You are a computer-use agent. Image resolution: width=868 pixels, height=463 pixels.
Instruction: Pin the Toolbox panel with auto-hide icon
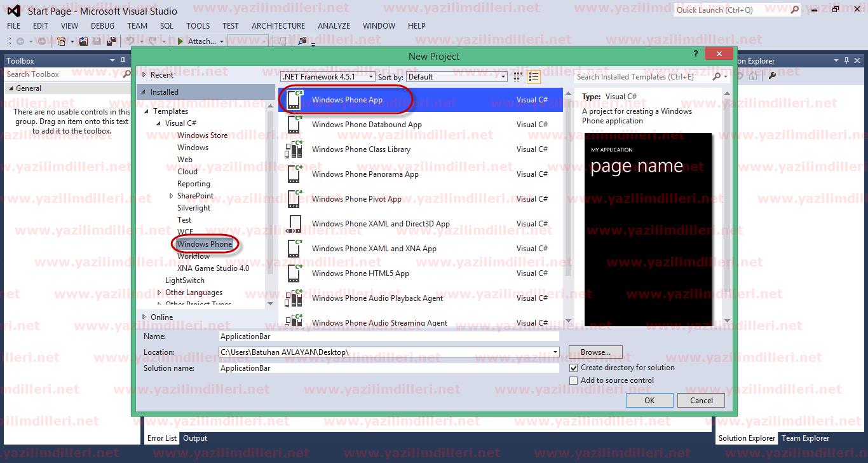[123, 60]
